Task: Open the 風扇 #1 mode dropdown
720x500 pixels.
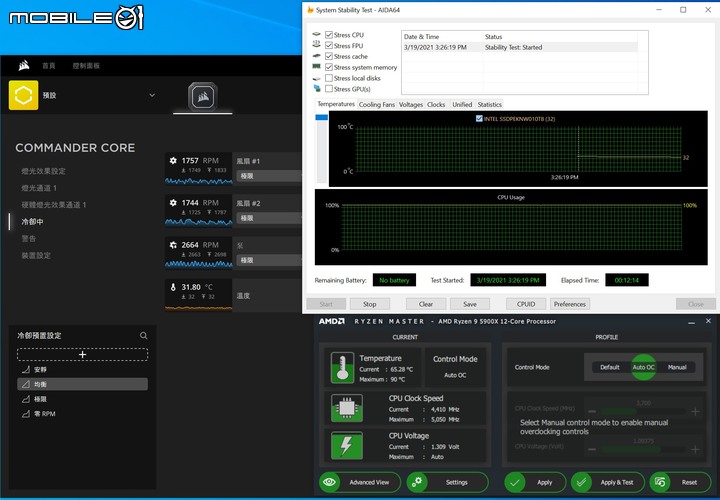Action: click(x=269, y=176)
